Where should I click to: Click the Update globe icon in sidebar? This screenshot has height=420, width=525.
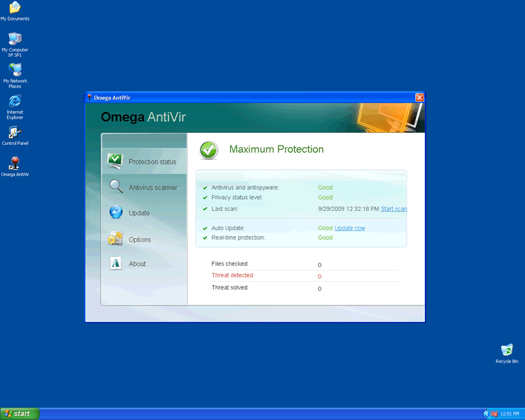click(116, 212)
